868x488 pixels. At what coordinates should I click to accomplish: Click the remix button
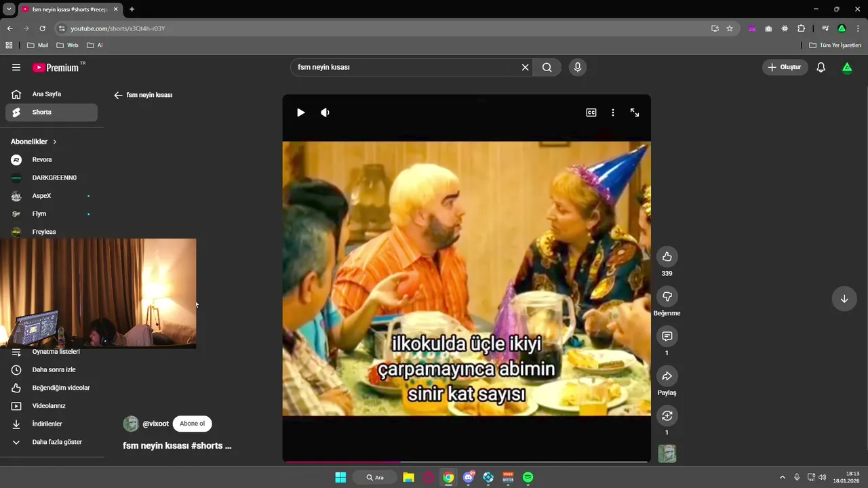(x=667, y=415)
